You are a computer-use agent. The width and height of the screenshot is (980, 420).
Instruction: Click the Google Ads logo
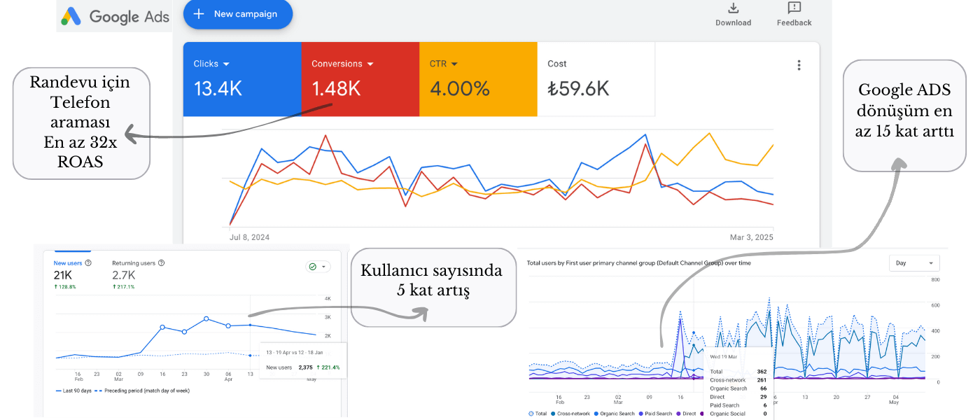113,16
